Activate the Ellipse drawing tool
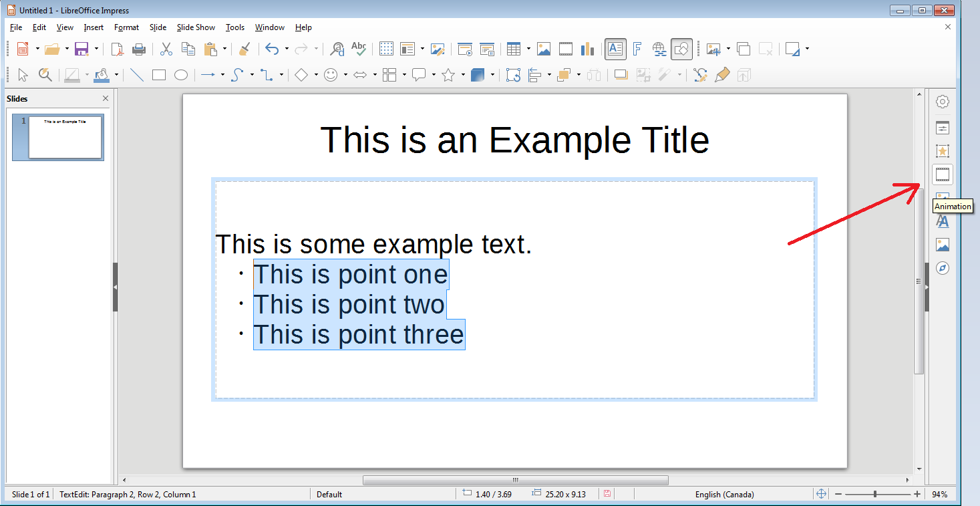Image resolution: width=980 pixels, height=506 pixels. [181, 75]
